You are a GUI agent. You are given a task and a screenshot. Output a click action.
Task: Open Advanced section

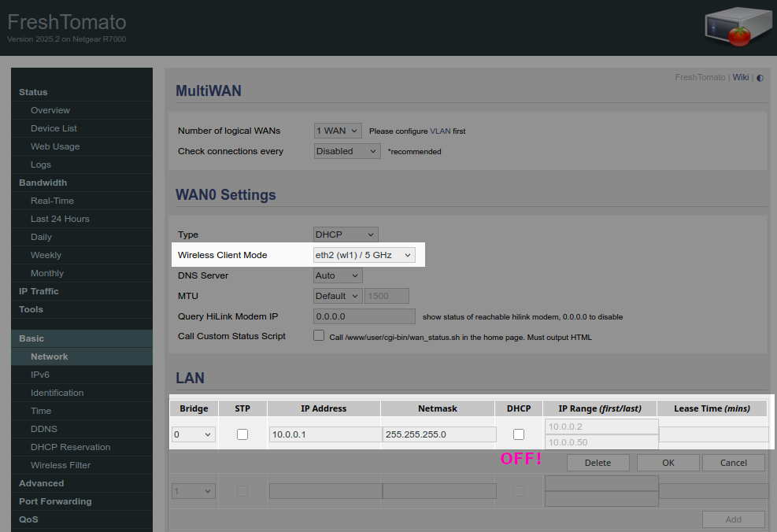[41, 483]
